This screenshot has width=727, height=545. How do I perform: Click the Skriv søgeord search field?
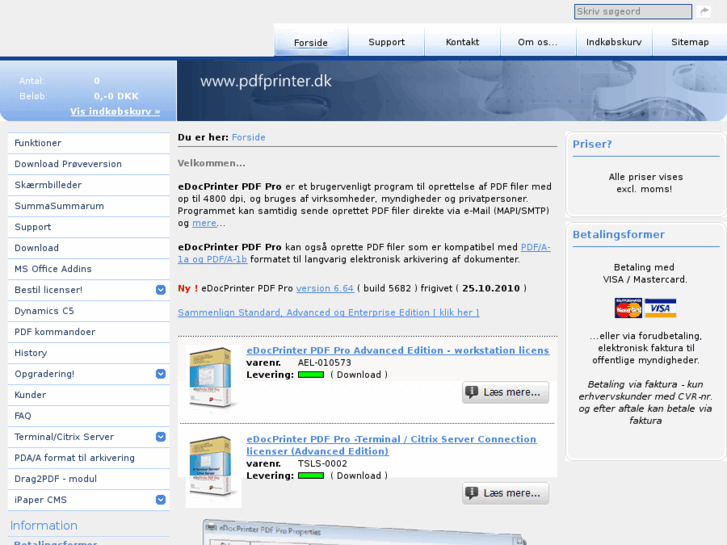633,12
